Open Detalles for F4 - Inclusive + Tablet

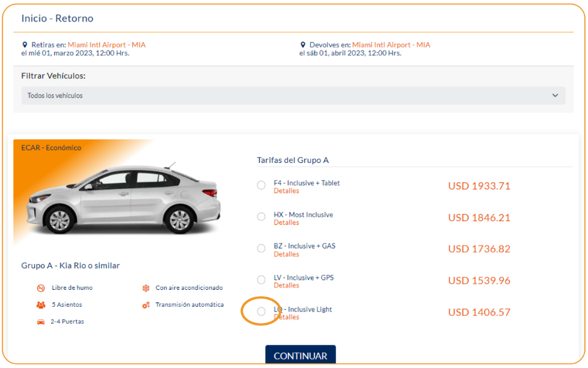tap(286, 191)
